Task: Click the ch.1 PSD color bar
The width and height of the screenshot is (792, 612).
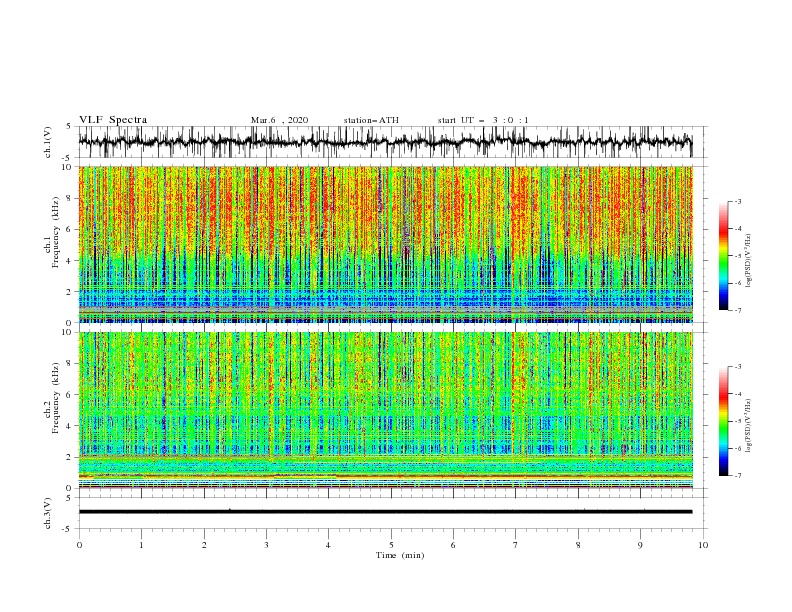Action: coord(723,256)
